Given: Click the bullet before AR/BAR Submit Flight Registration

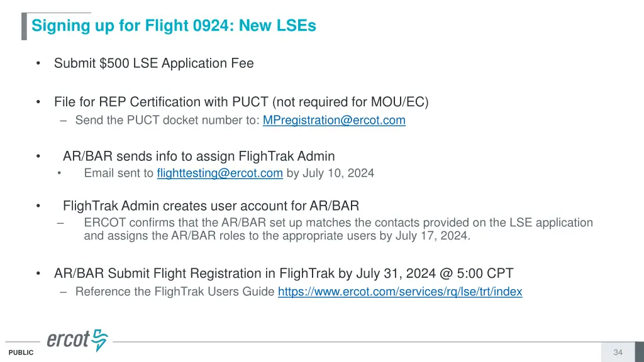Looking at the screenshot, I should coord(39,273).
